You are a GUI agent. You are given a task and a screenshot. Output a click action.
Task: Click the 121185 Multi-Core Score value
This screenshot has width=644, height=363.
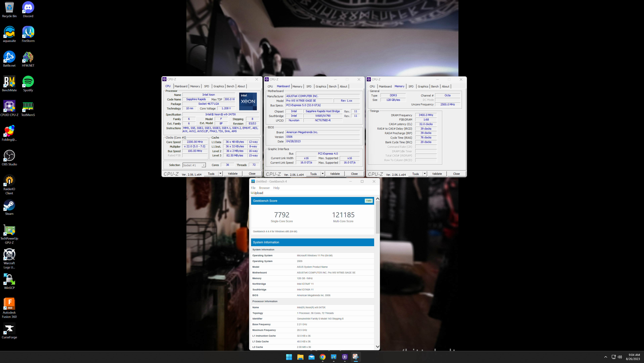click(x=343, y=215)
